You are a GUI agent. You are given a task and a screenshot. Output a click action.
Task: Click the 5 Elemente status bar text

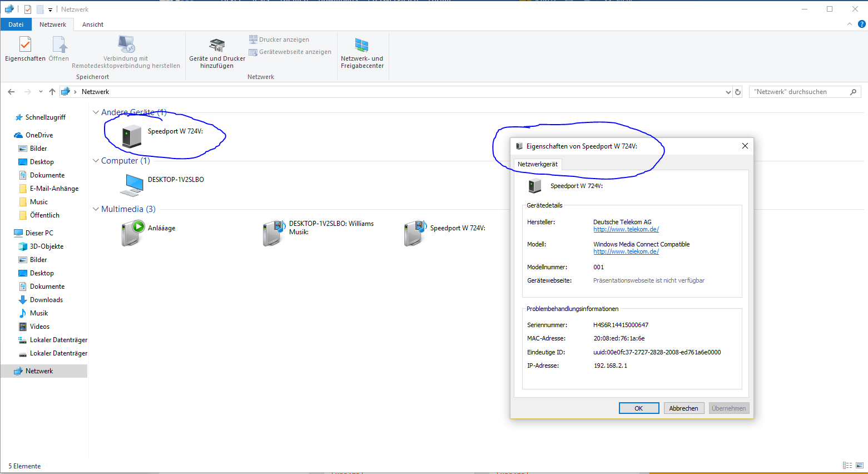pos(24,466)
